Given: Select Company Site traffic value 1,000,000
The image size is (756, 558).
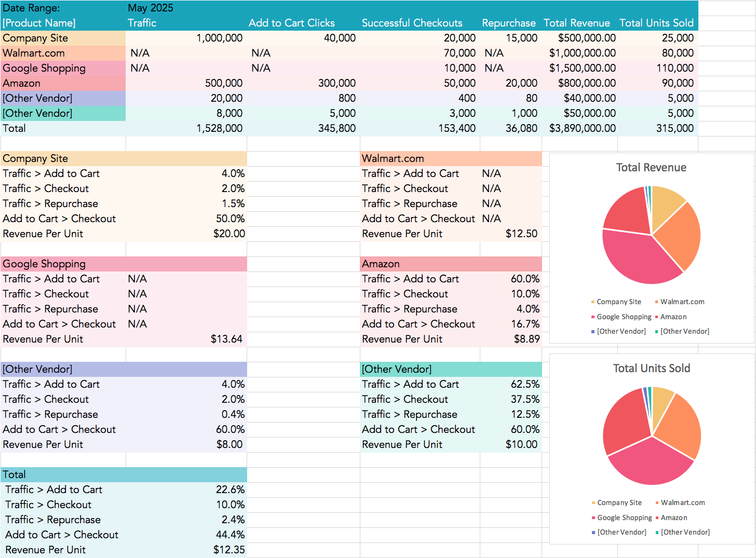Looking at the screenshot, I should click(219, 38).
